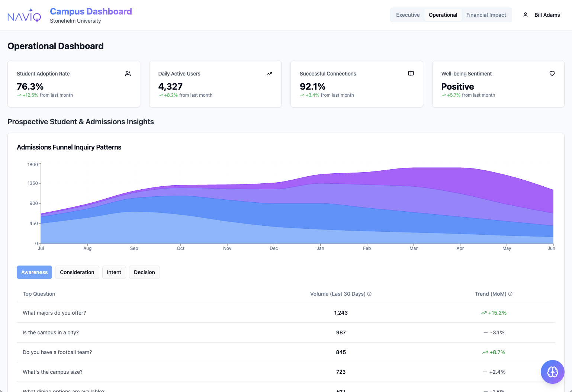Open the AI assistant brain button
572x392 pixels.
pos(552,372)
